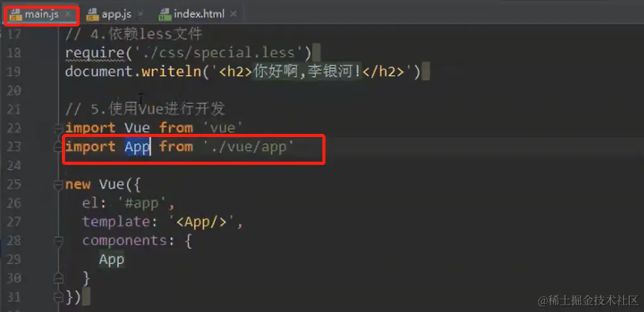Viewport: 644px width, 312px height.
Task: Fold the components object at line 28
Action: coord(59,241)
